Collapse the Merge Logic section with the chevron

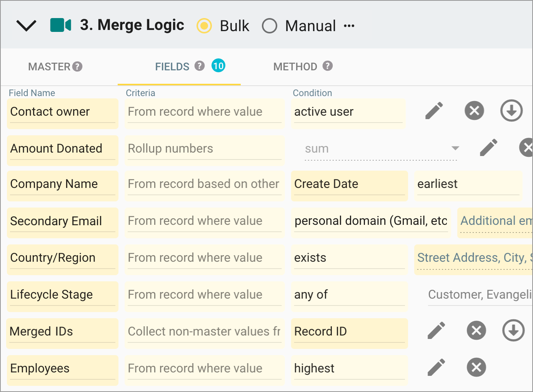coord(26,26)
